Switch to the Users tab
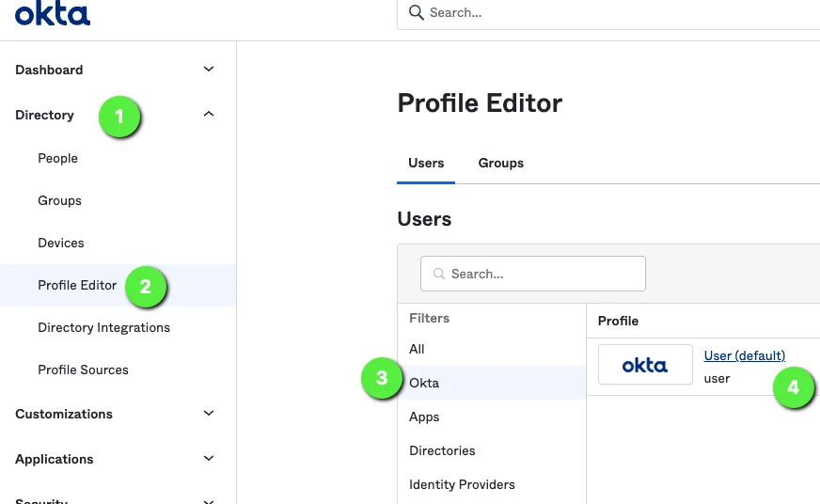This screenshot has height=504, width=820. click(426, 163)
